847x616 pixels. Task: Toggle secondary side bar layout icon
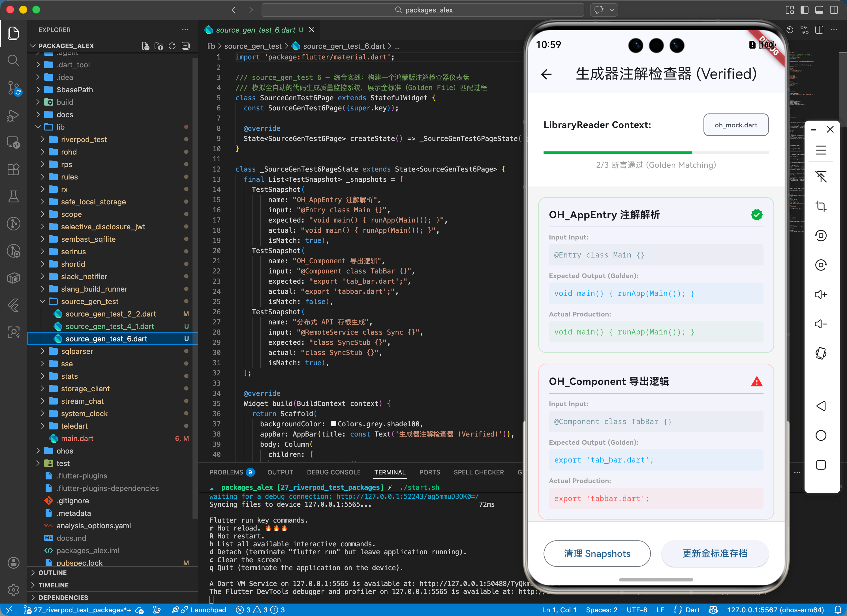point(834,10)
